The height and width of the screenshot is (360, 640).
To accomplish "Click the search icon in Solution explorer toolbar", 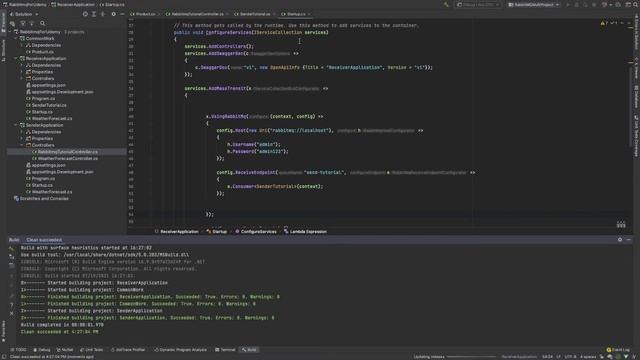I will [42, 23].
